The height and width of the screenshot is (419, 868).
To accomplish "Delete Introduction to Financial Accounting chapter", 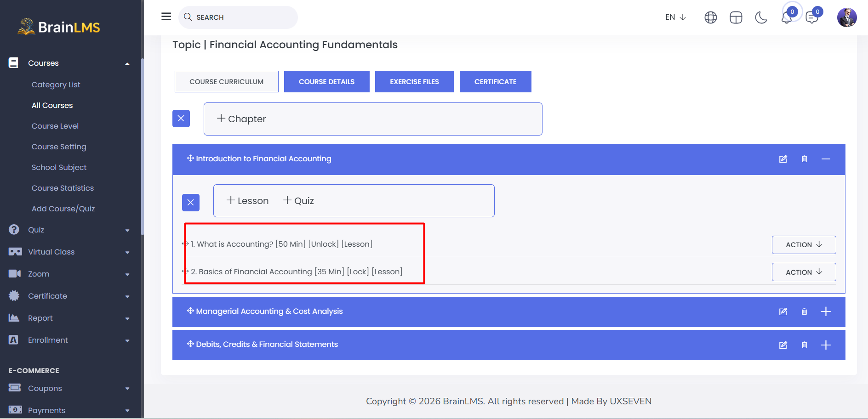I will 804,159.
